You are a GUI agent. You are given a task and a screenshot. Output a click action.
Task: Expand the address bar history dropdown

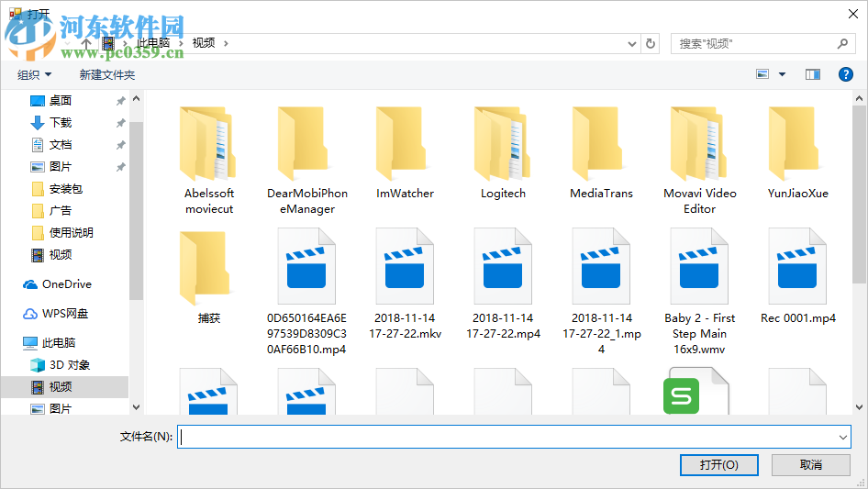point(631,44)
